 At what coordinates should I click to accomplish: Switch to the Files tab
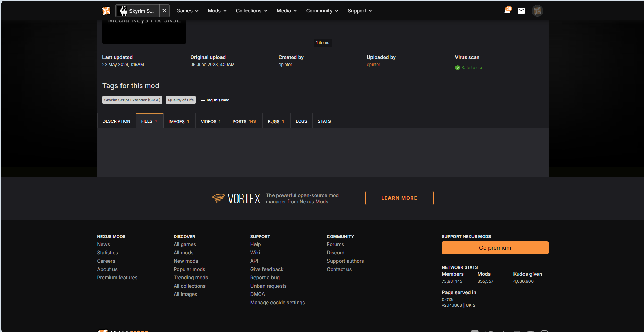(x=149, y=121)
